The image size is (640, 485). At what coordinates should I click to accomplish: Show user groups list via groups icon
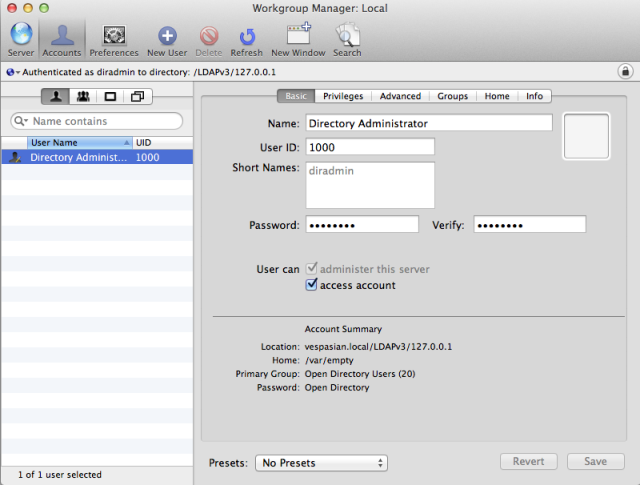point(82,97)
